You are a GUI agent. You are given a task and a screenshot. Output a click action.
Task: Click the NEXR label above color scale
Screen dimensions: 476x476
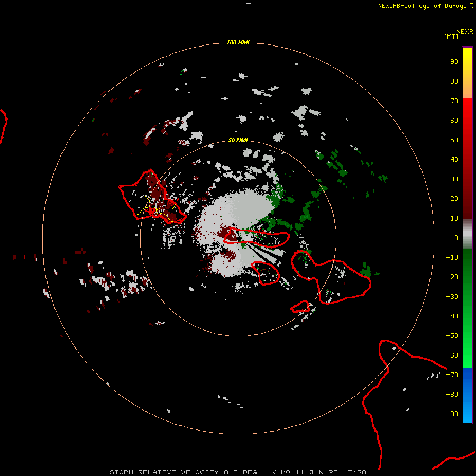click(x=465, y=32)
